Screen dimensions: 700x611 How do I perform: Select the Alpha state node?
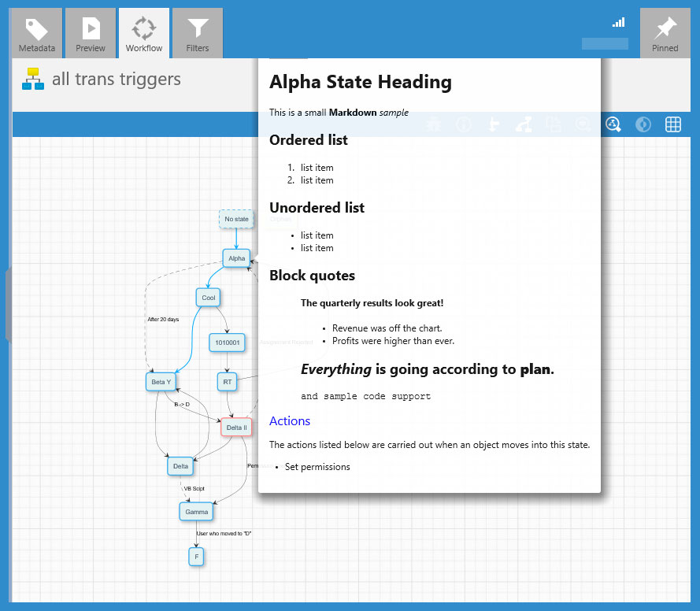(236, 258)
